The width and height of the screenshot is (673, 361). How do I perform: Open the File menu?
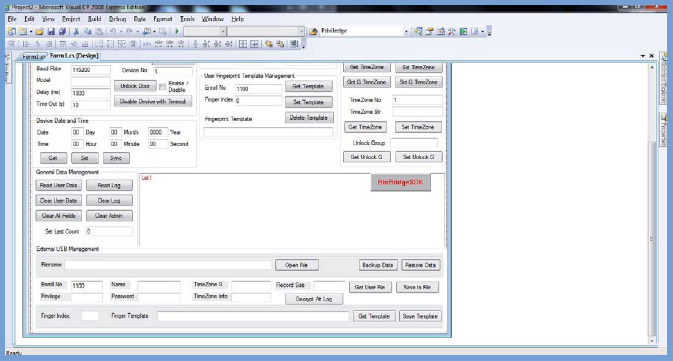(x=12, y=19)
